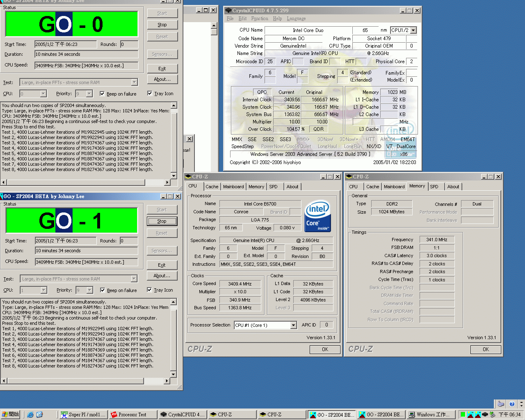Expand the CPU1/2 selector in CrystalCPUID

pos(413,30)
